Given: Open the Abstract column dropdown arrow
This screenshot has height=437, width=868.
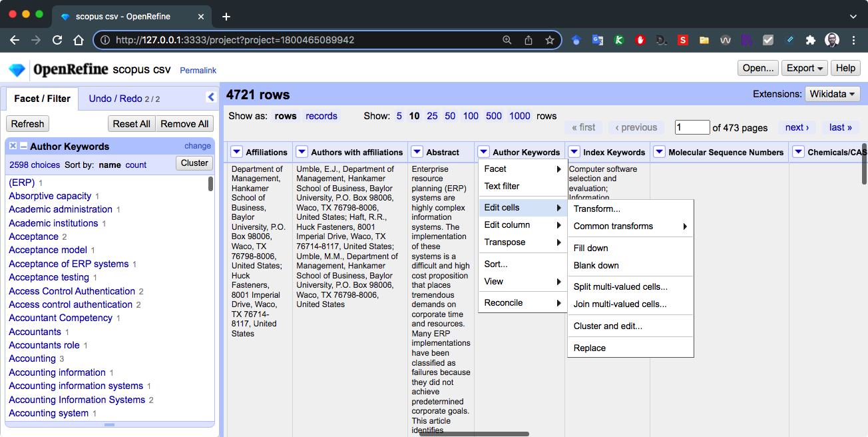Looking at the screenshot, I should tap(417, 152).
